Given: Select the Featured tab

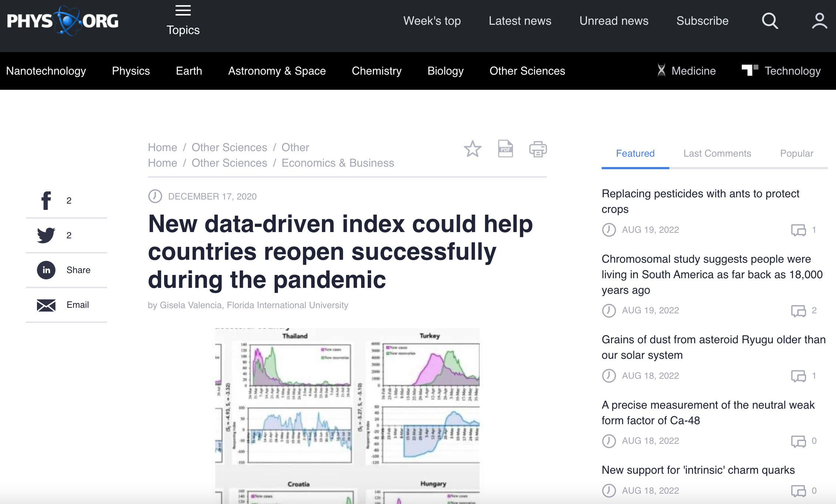Looking at the screenshot, I should [x=635, y=153].
